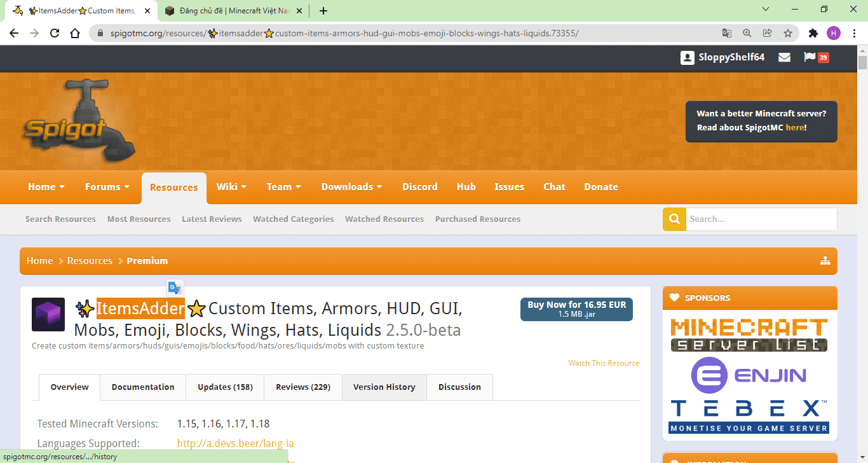This screenshot has width=868, height=463.
Task: Click the site lock icon in address bar
Action: coord(100,33)
